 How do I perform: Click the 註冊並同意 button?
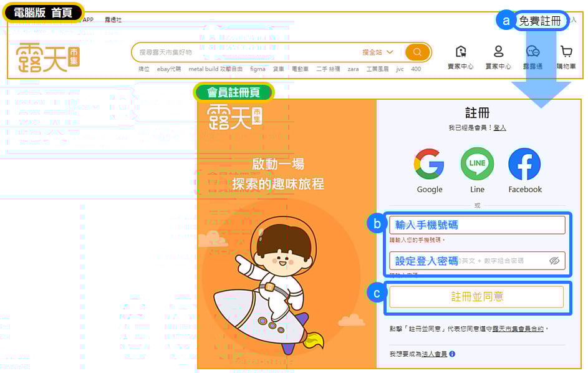[476, 297]
